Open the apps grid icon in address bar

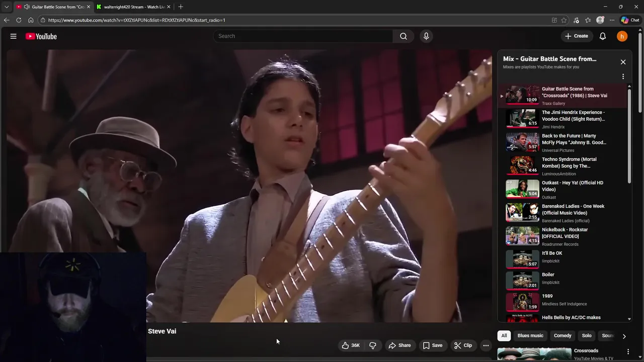pos(554,20)
